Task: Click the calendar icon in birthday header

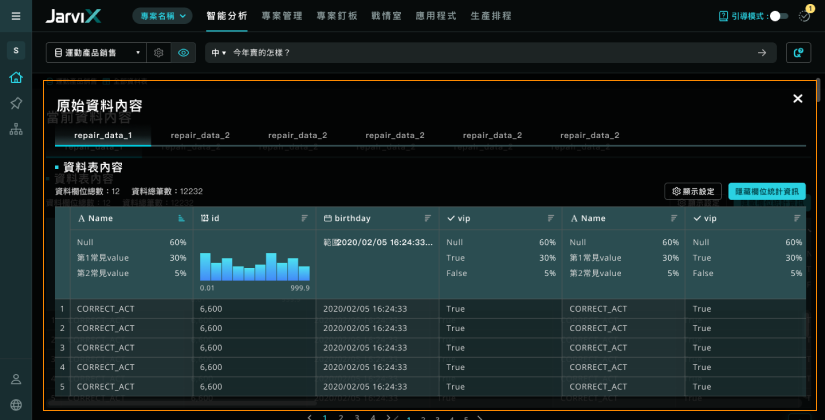Action: click(x=327, y=218)
